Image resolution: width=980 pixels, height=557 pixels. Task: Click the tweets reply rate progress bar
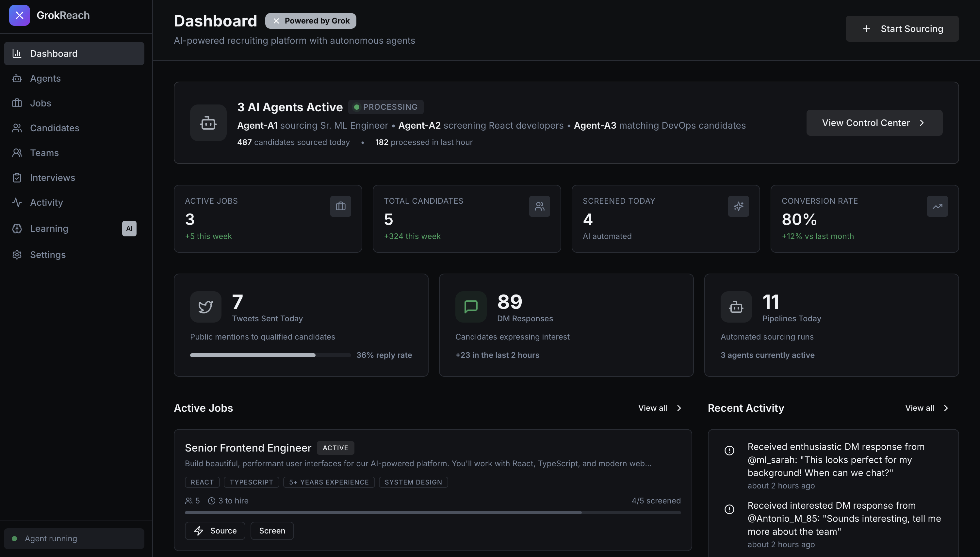click(270, 356)
